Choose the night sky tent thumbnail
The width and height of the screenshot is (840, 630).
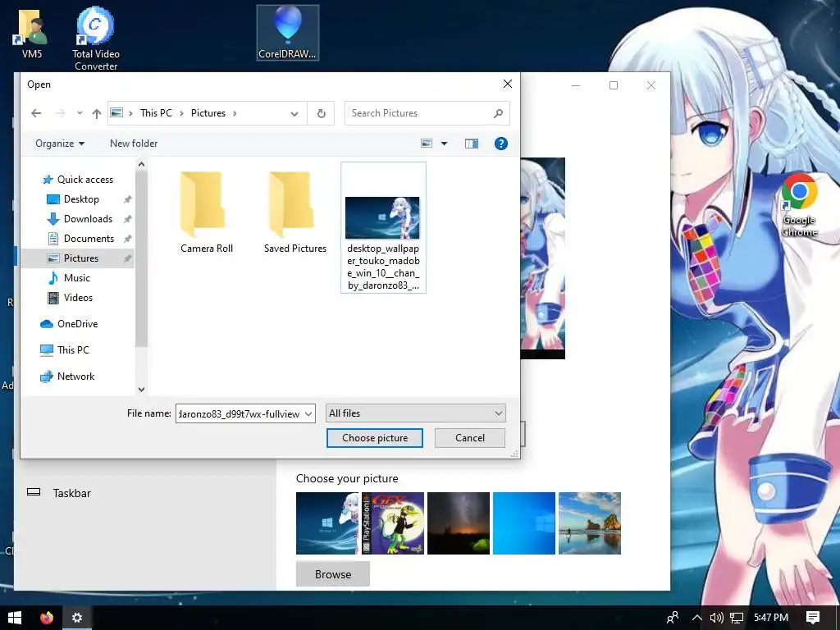tap(459, 523)
